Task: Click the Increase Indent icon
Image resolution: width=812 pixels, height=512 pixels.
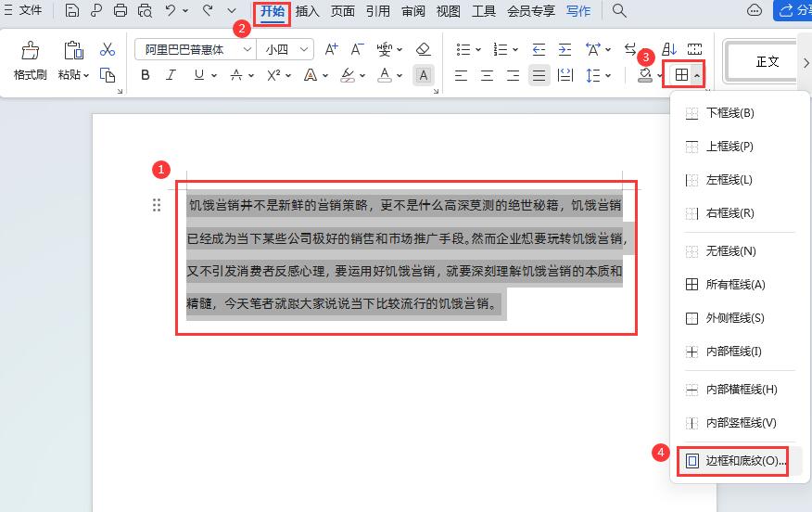Action: [565, 49]
